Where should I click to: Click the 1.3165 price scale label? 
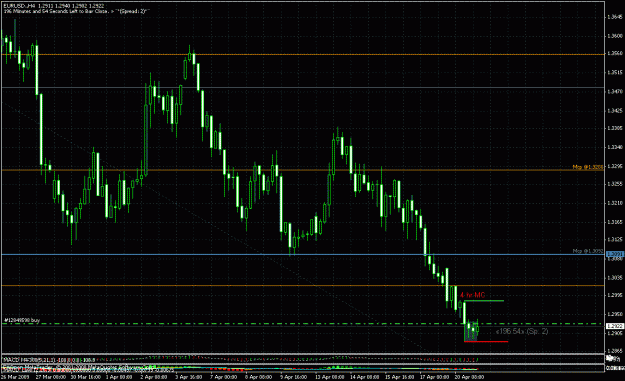pos(615,222)
